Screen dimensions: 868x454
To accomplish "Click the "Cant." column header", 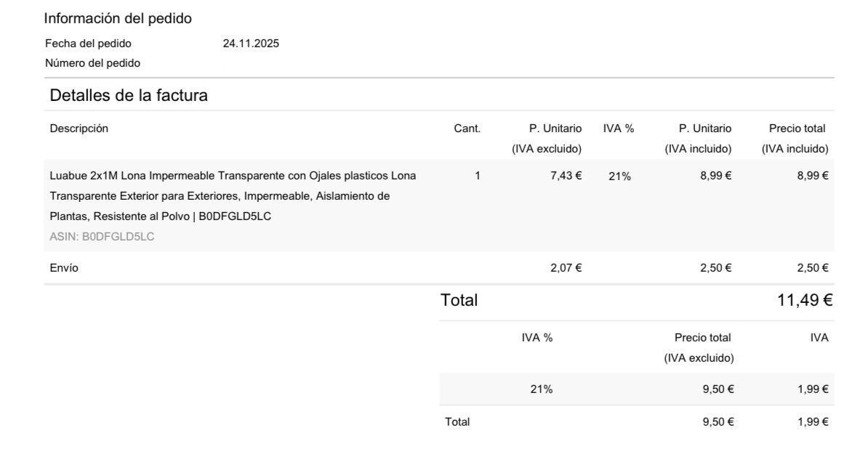I will (x=467, y=129).
